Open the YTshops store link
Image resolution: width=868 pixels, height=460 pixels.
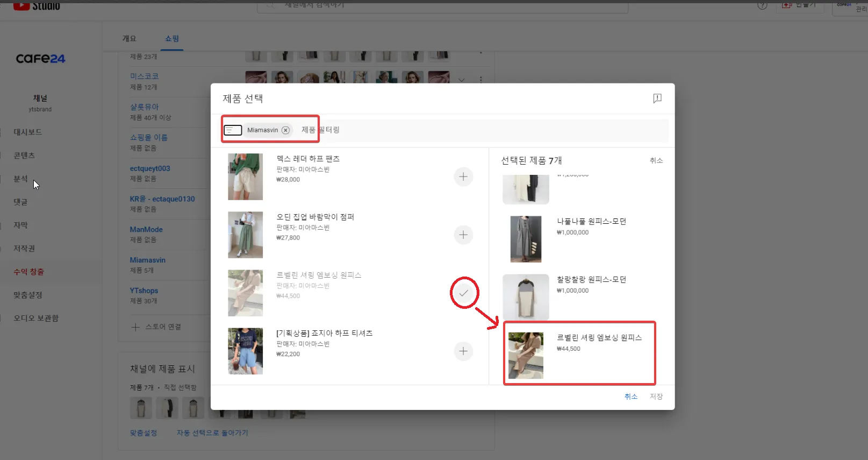pos(144,291)
